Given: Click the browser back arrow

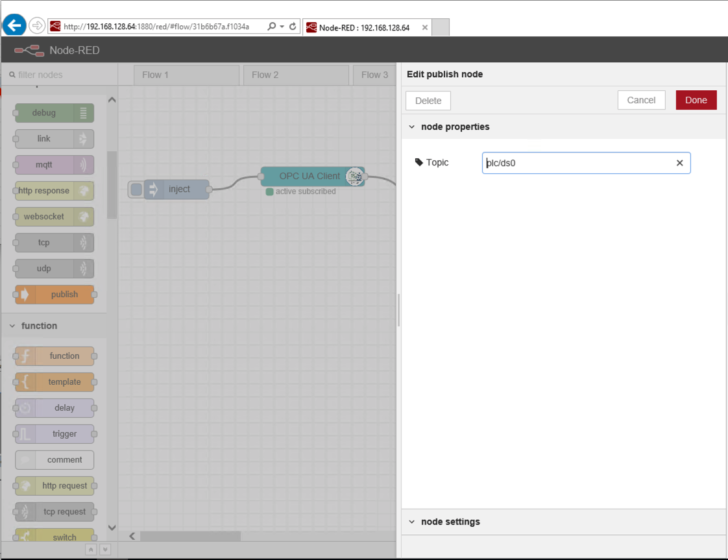Looking at the screenshot, I should click(14, 25).
